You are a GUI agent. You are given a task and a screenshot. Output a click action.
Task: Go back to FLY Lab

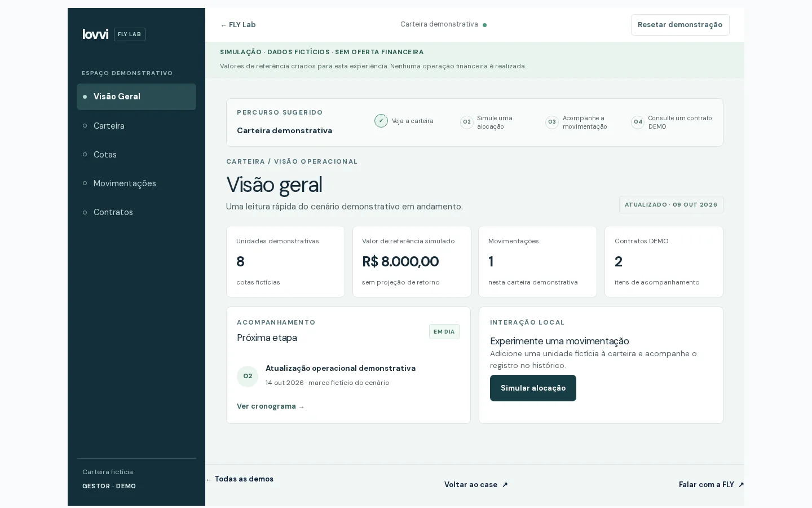(238, 25)
